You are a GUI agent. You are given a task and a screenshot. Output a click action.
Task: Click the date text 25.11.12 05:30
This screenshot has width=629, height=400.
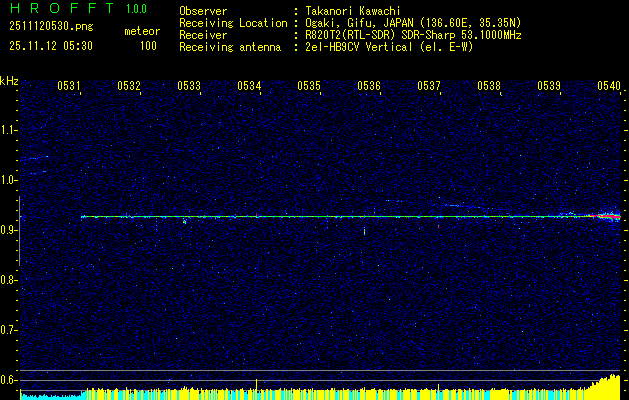tap(51, 46)
